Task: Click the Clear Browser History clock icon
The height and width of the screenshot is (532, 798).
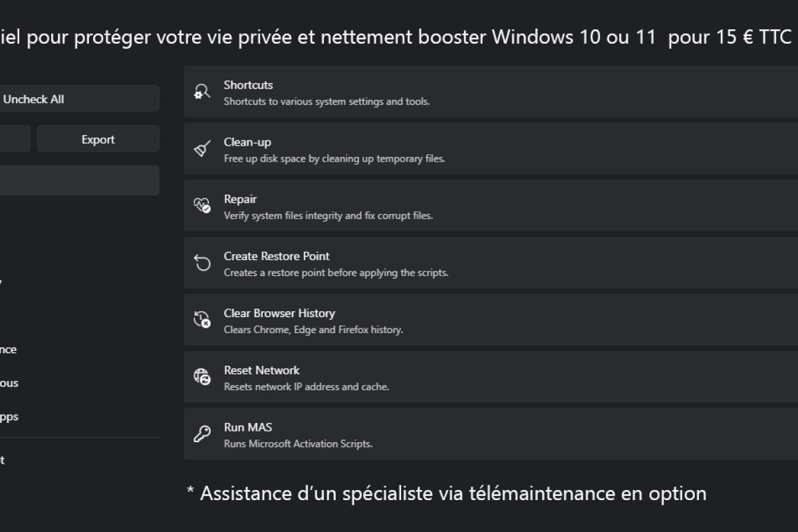Action: (x=202, y=320)
